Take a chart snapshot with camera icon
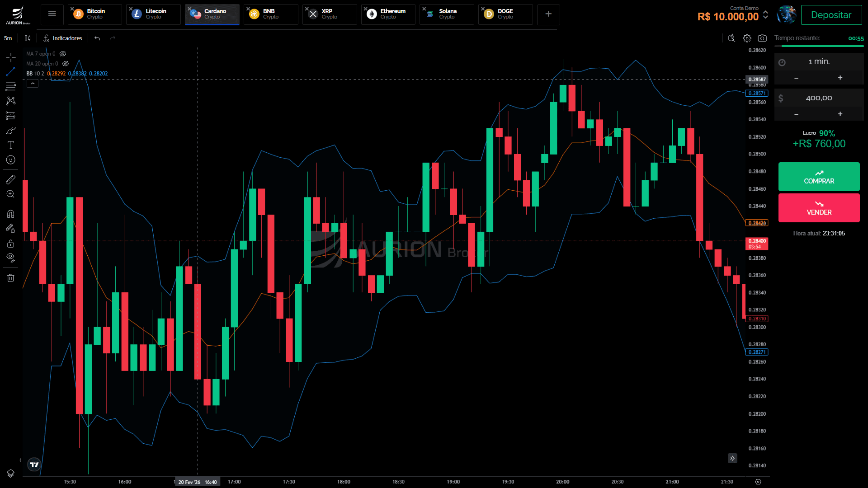 (762, 38)
